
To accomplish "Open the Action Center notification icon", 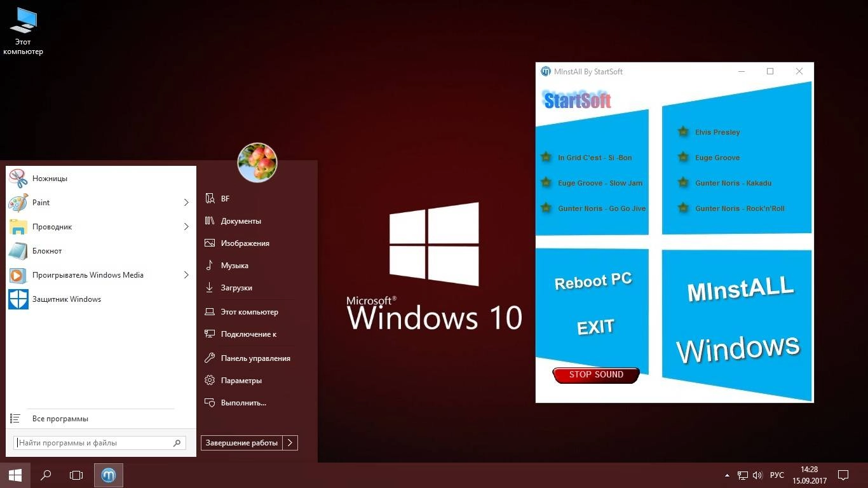I will [x=843, y=475].
